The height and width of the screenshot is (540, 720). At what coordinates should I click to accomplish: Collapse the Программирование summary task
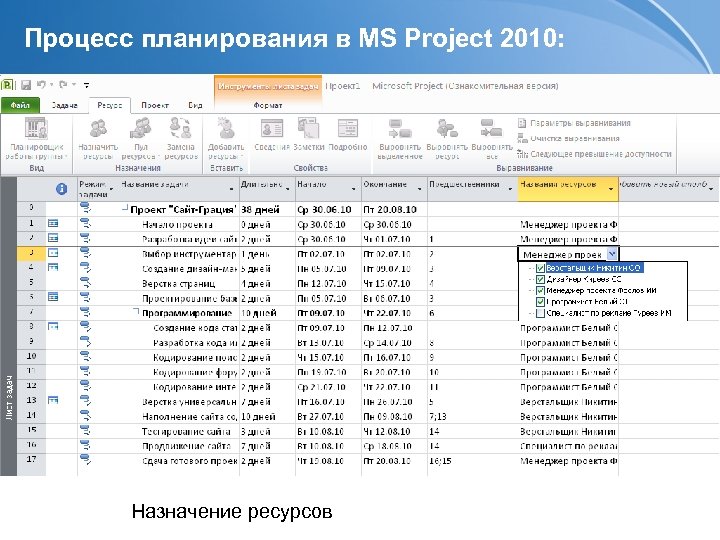coord(136,311)
